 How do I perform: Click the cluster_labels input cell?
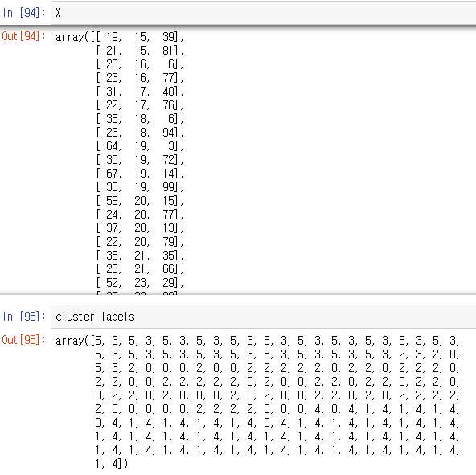tap(264, 317)
